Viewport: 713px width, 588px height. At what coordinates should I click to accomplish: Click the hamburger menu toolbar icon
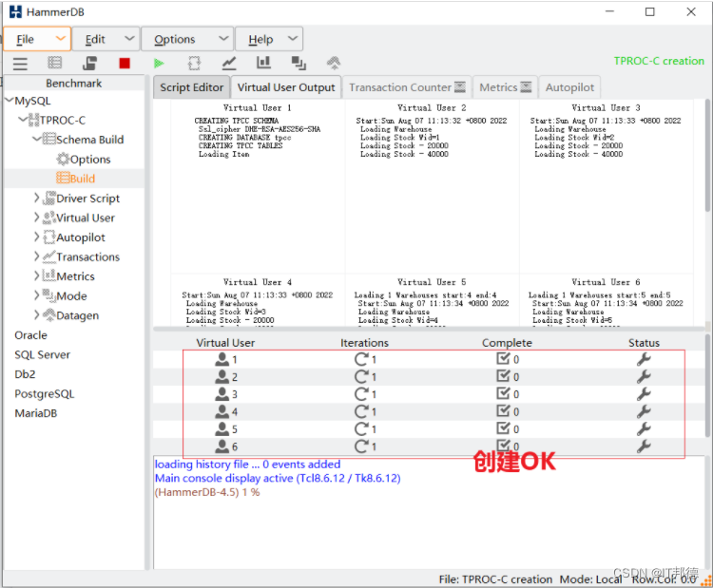(20, 64)
